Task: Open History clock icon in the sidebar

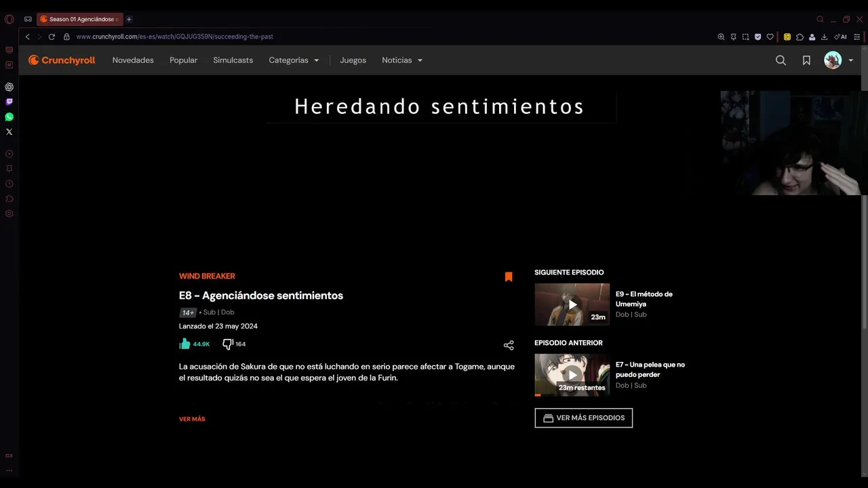Action: point(9,184)
